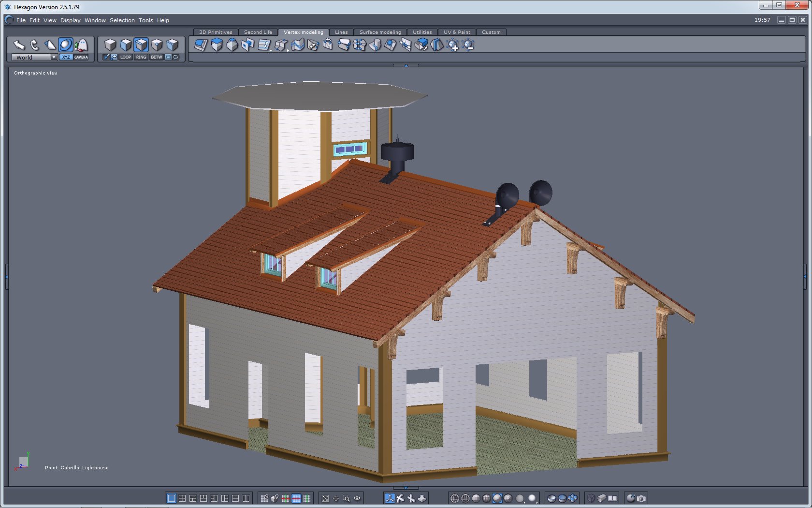Viewport: 812px width, 508px height.
Task: Choose the rectangle selection shape icon
Action: (168, 57)
